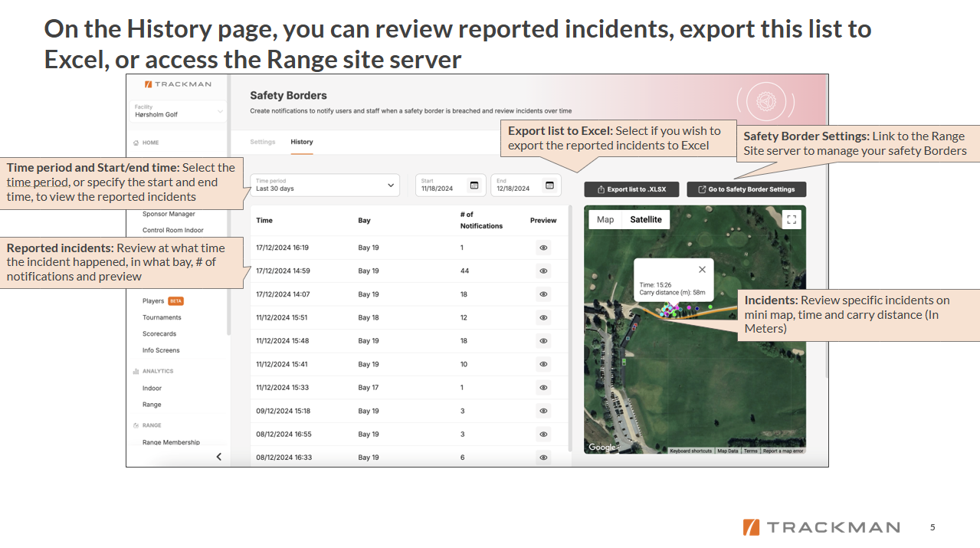This screenshot has height=548, width=980.
Task: Click the # of Notifications column header
Action: click(x=481, y=220)
